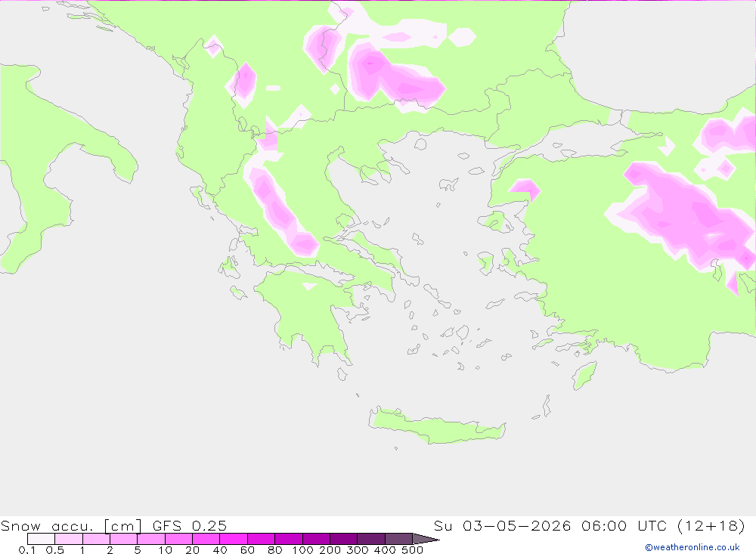This screenshot has width=756, height=554.
Task: Click the "0.1" legend label
Action: [x=26, y=550]
